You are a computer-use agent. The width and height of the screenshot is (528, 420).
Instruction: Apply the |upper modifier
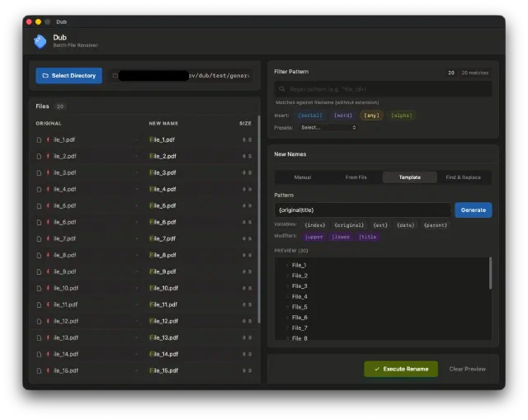tap(313, 237)
